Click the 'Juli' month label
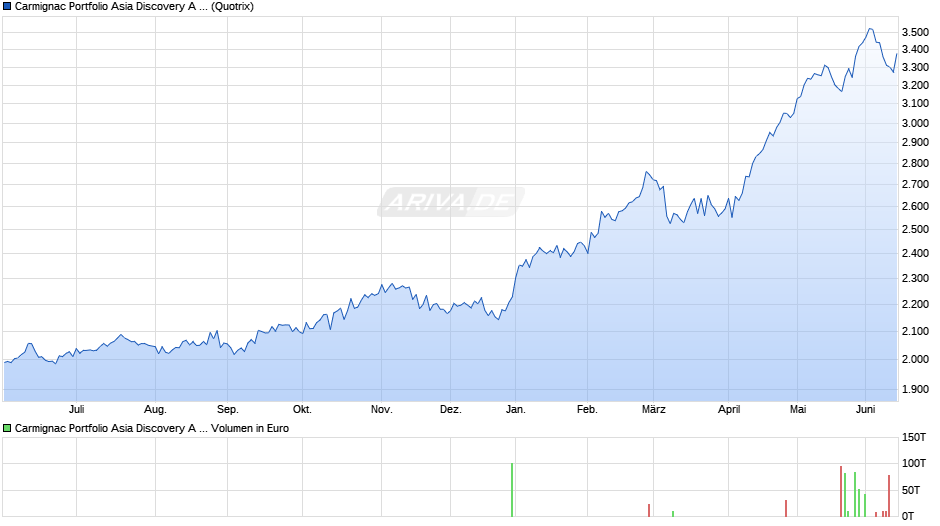 (x=76, y=409)
